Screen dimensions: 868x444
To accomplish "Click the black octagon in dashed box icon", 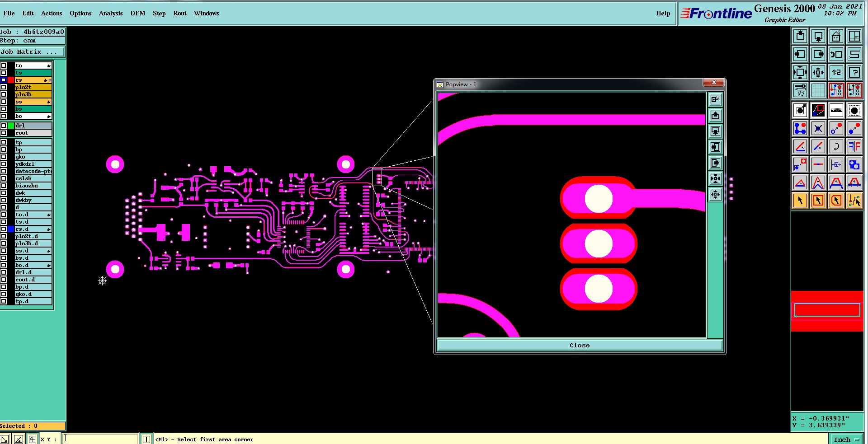I will 854,110.
